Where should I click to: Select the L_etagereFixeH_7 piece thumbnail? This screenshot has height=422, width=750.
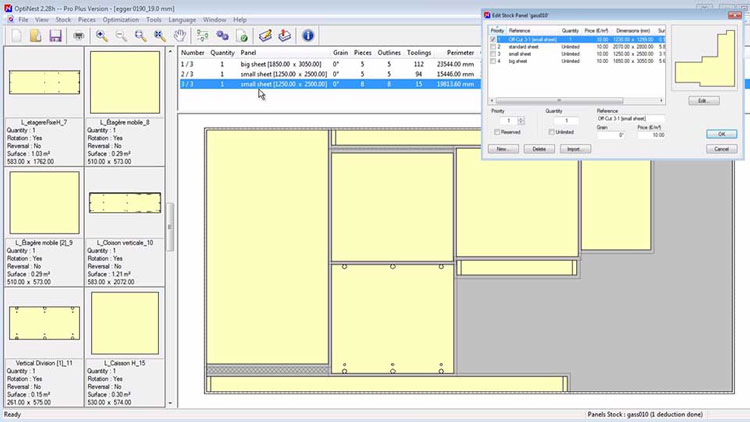click(44, 82)
